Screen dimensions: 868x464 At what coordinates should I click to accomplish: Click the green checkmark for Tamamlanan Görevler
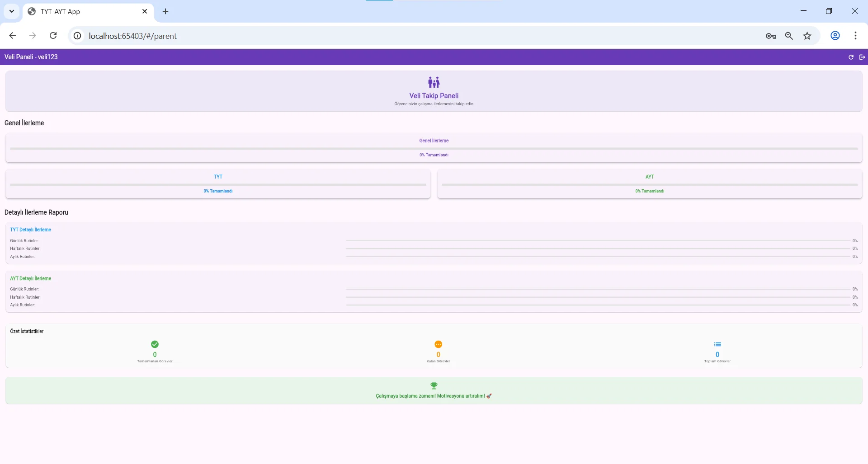pyautogui.click(x=155, y=344)
